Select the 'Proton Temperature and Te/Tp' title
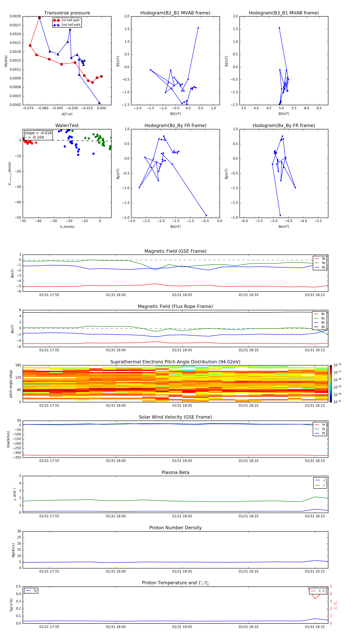The width and height of the screenshot is (351, 644). pos(175,583)
